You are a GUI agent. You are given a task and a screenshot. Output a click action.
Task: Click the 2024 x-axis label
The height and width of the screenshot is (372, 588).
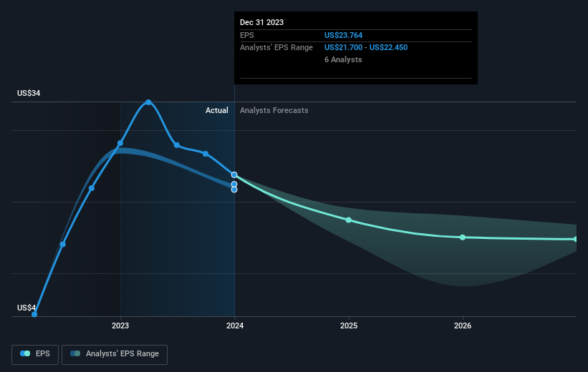coord(235,325)
